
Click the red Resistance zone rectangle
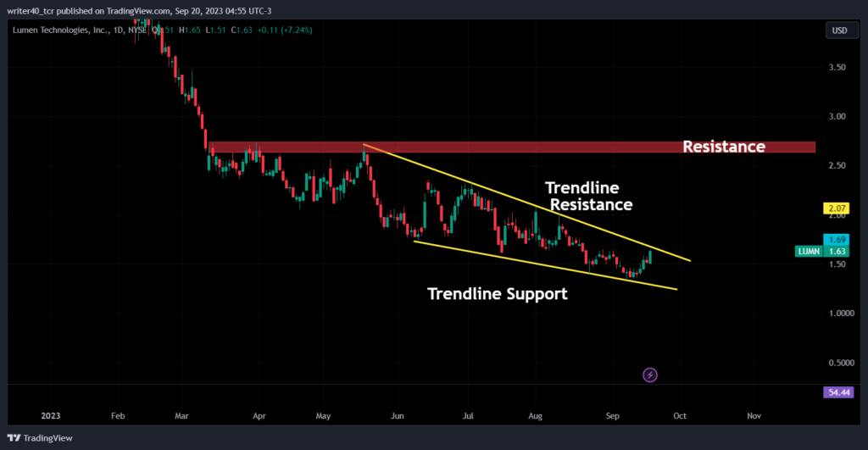(511, 147)
